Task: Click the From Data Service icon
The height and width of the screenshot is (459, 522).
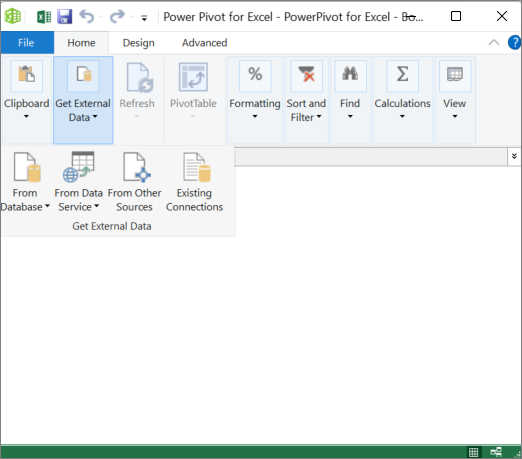Action: click(79, 167)
